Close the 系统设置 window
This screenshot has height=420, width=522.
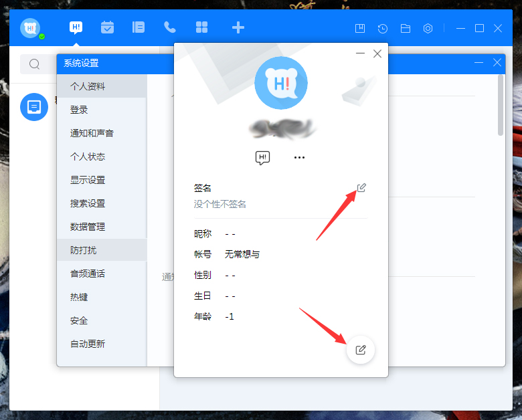tap(497, 63)
